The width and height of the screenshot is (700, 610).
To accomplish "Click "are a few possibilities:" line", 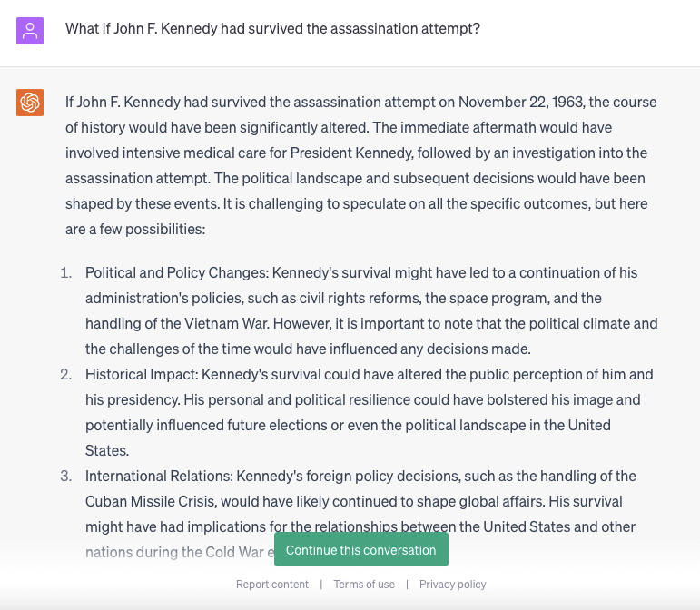I will click(135, 230).
